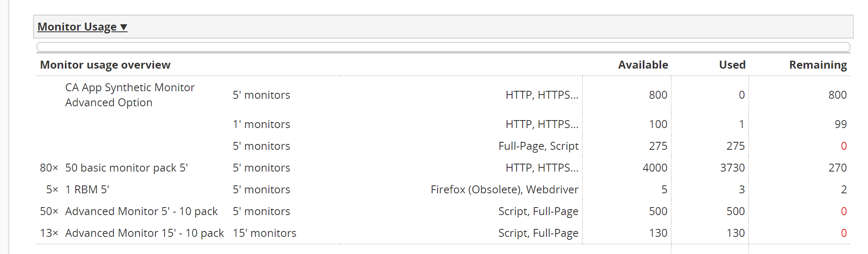Click the 15' monitors cell

click(x=264, y=233)
